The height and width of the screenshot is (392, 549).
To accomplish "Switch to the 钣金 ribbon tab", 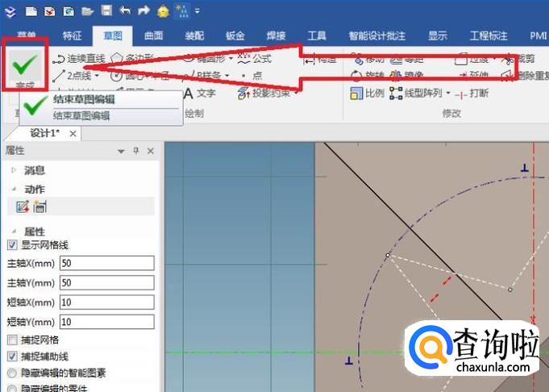I will tap(235, 35).
